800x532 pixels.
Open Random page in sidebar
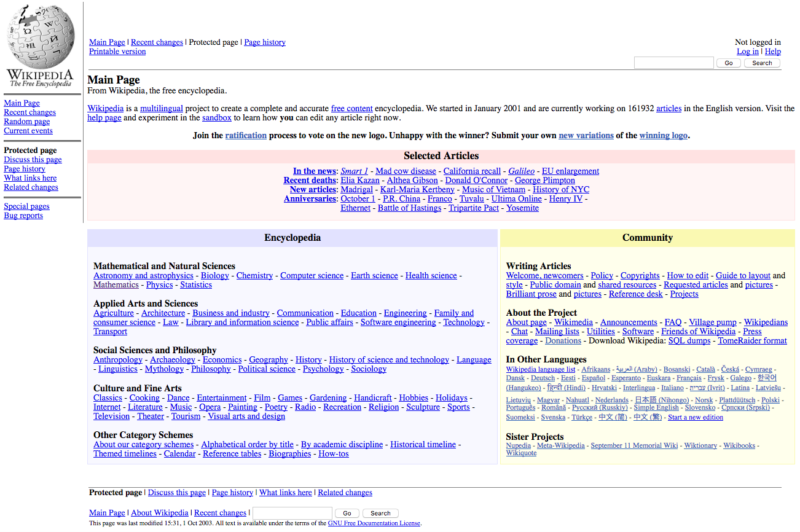(26, 122)
